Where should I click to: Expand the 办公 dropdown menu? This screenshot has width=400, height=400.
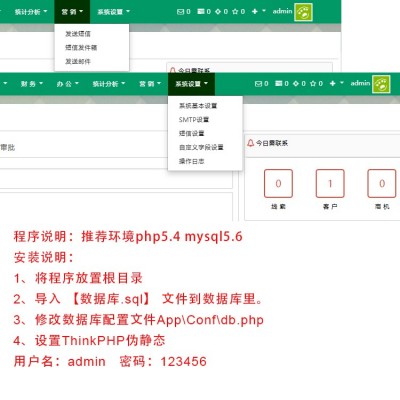tap(67, 84)
